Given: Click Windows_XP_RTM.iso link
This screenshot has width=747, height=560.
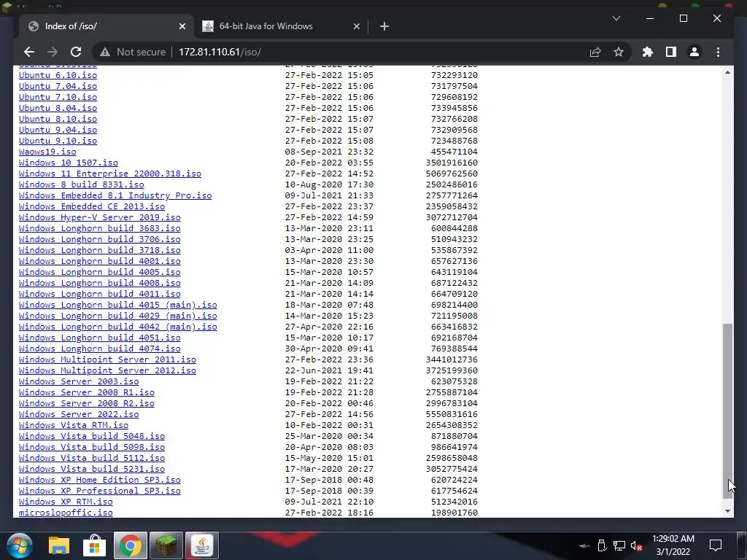Looking at the screenshot, I should pyautogui.click(x=66, y=502).
